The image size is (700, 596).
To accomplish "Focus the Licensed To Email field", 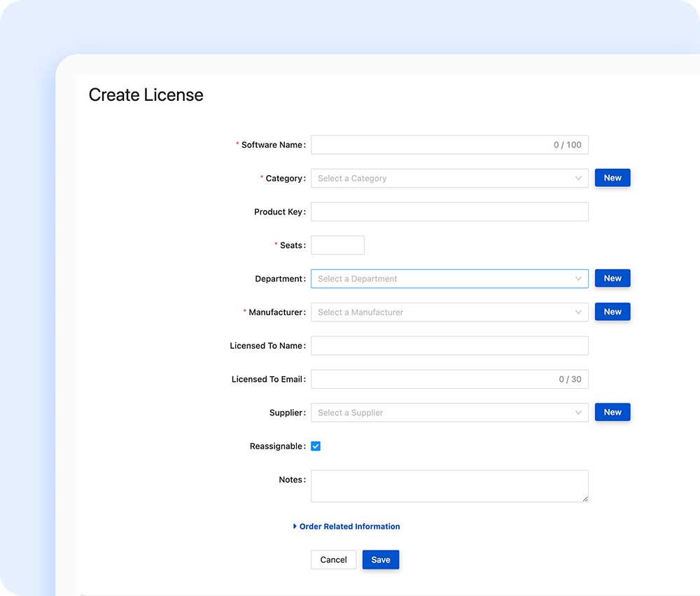I will pyautogui.click(x=449, y=380).
